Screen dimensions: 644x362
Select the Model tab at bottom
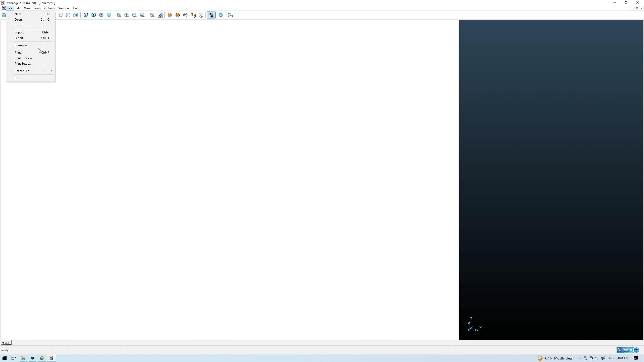[x=5, y=343]
